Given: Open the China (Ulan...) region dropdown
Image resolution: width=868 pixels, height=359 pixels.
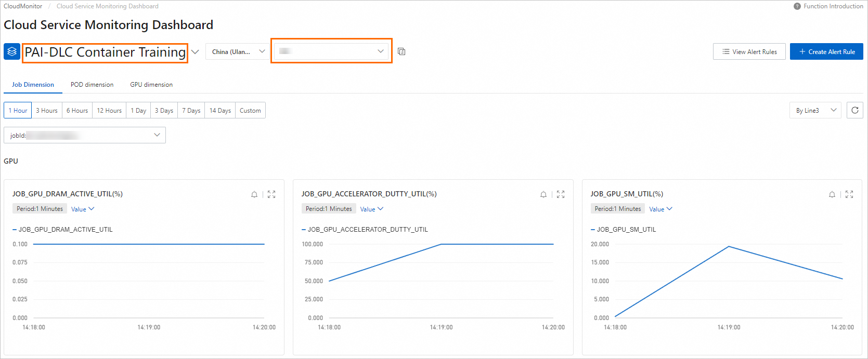Looking at the screenshot, I should [238, 51].
